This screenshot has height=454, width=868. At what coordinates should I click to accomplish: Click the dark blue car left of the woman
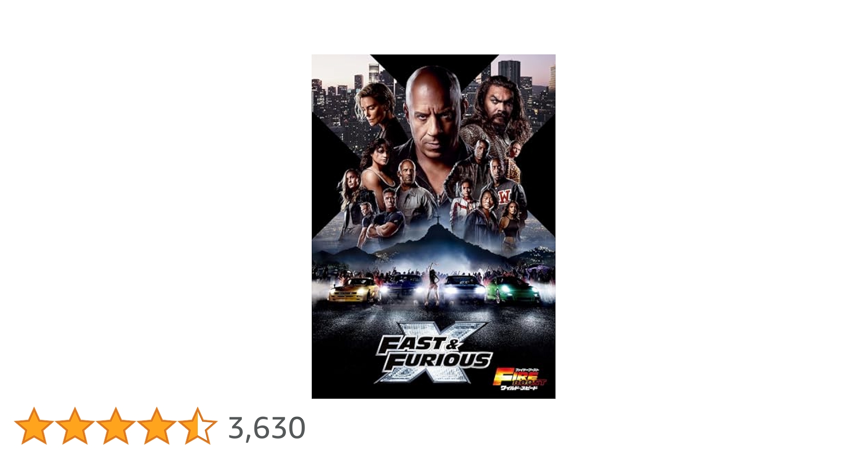402,288
